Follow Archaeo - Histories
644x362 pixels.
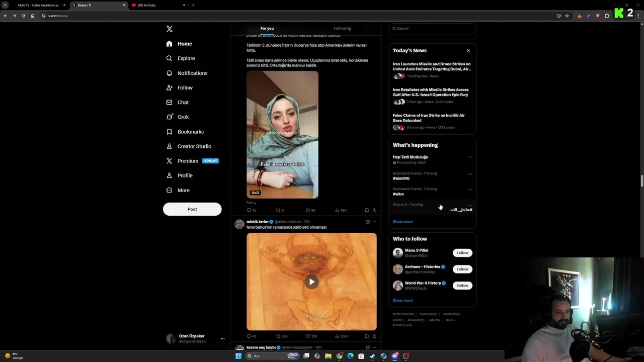pyautogui.click(x=462, y=269)
